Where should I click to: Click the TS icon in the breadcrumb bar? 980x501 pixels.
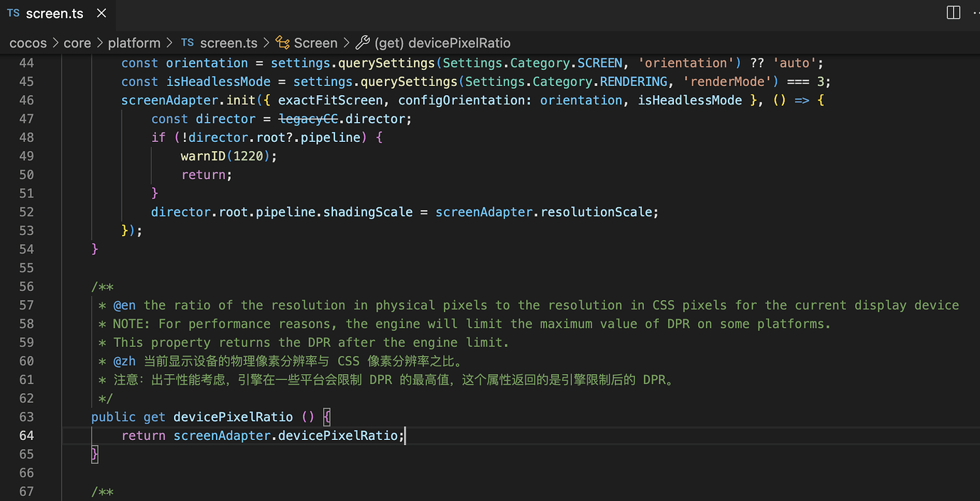point(187,43)
